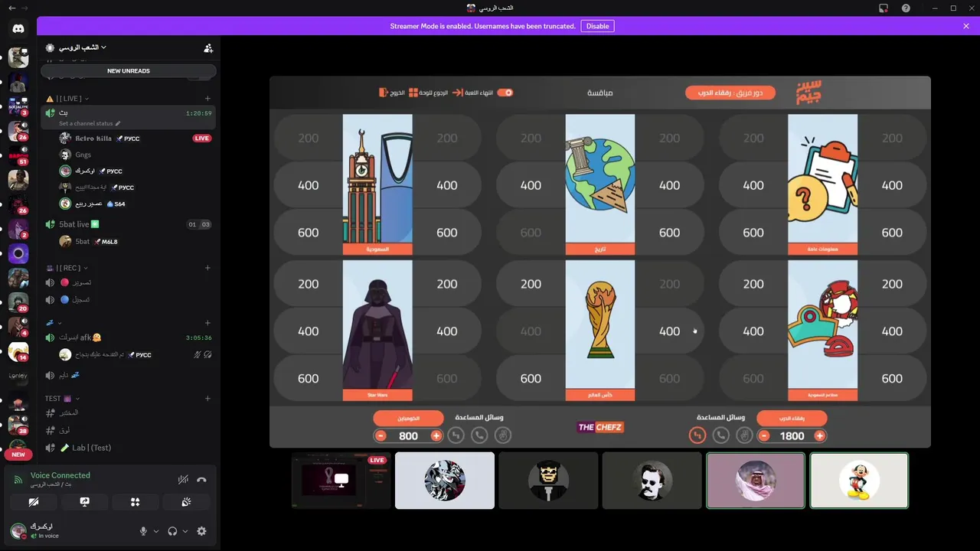
Task: Open the soundboard button
Action: click(186, 502)
